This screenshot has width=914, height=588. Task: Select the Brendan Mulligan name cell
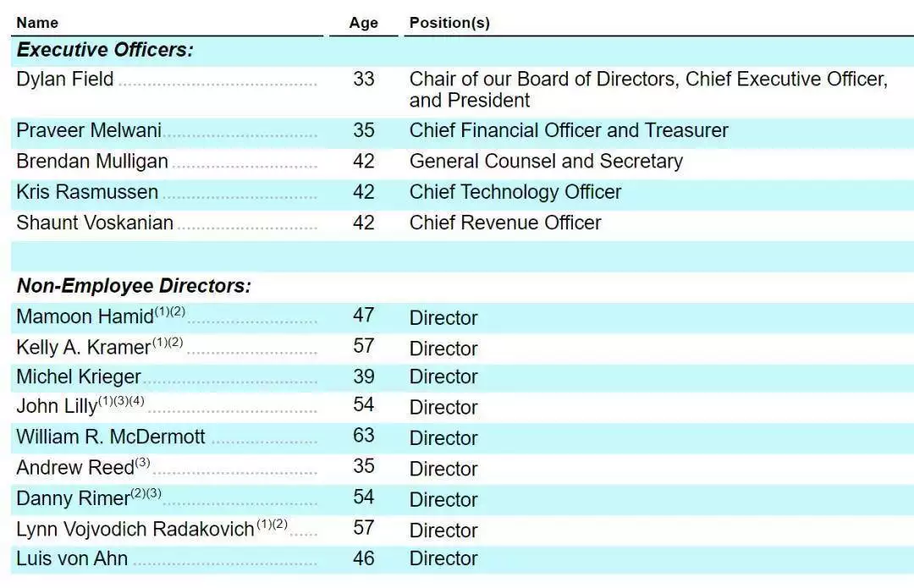(92, 162)
